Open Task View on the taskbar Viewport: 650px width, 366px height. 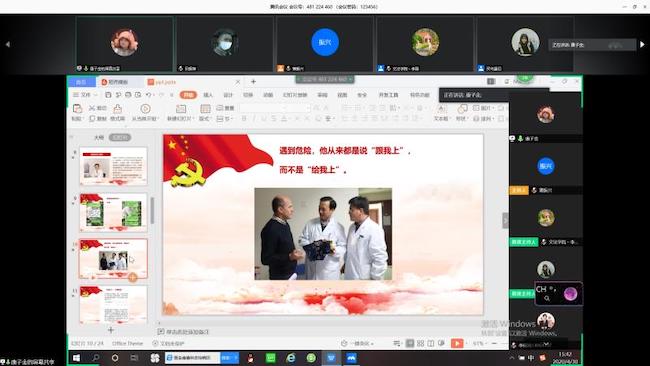click(x=134, y=358)
